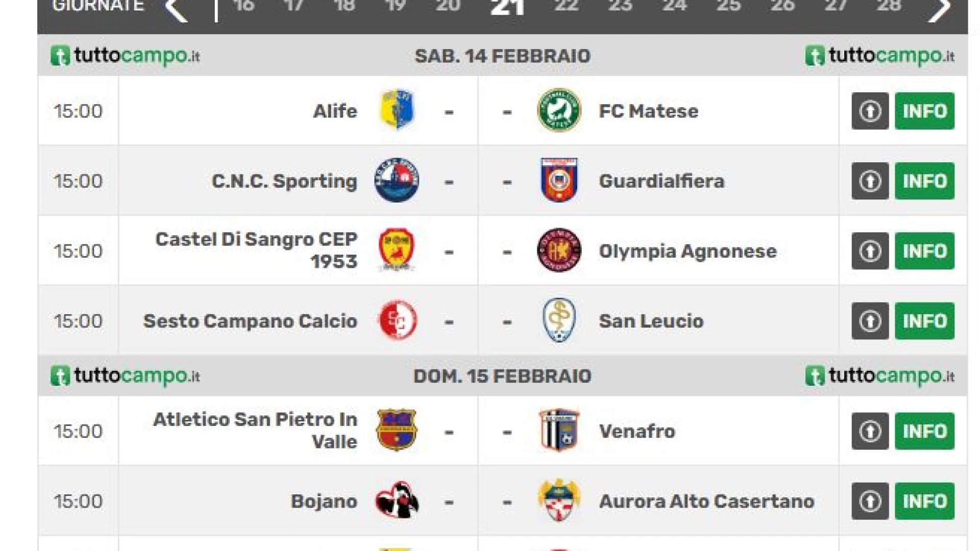Image resolution: width=980 pixels, height=551 pixels.
Task: Click the Olympia Agnonese team logo
Action: 559,251
